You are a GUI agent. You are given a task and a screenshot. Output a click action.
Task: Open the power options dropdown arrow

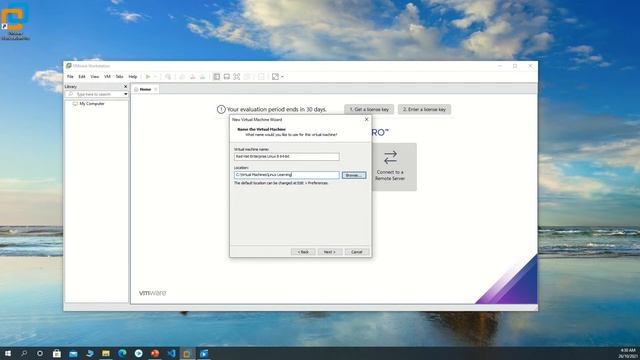[x=155, y=77]
